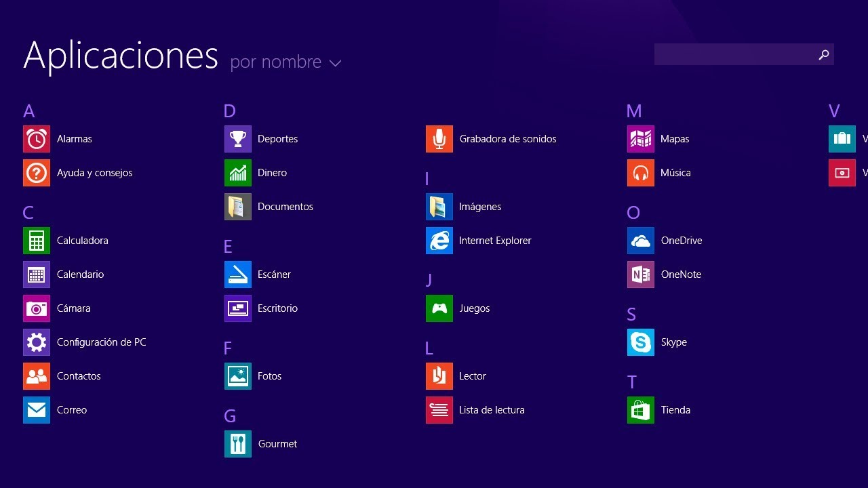Click the 'Documentos' label

[285, 207]
